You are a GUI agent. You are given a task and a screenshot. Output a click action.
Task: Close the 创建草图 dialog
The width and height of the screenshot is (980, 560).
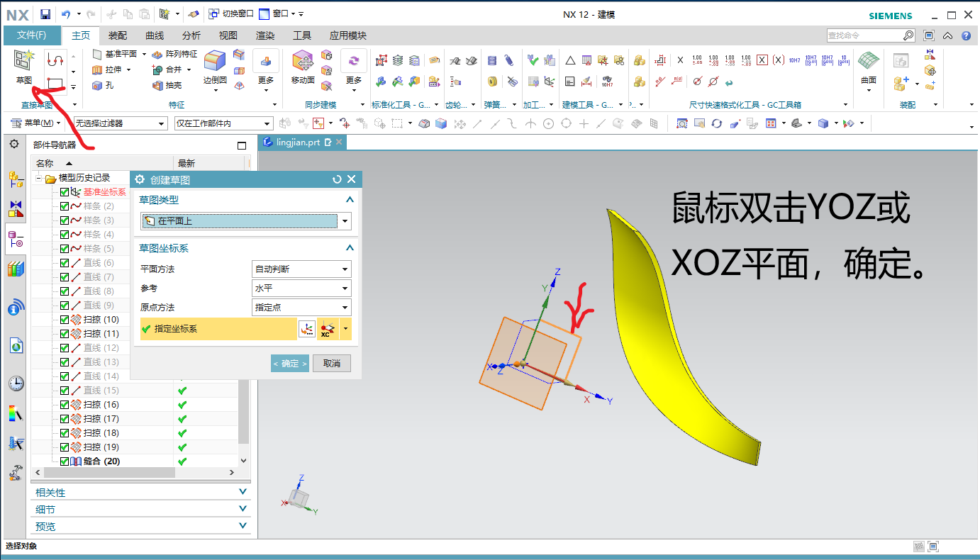tap(351, 179)
